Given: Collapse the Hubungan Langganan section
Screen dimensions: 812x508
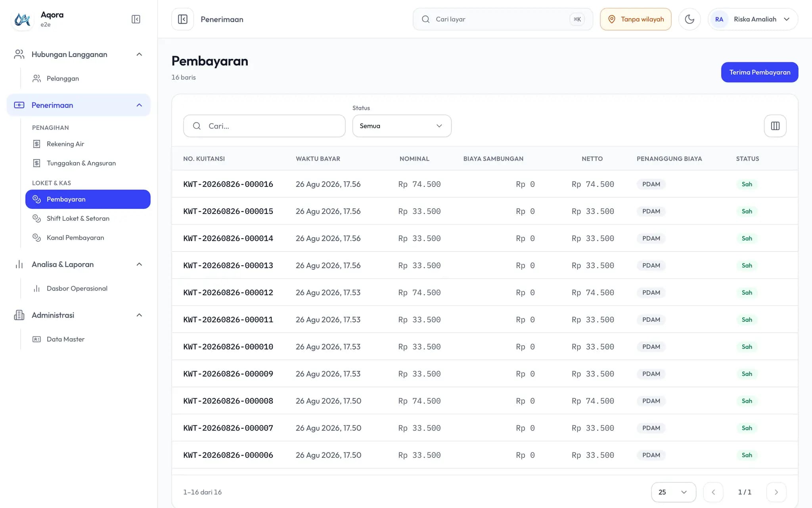Looking at the screenshot, I should pos(139,54).
